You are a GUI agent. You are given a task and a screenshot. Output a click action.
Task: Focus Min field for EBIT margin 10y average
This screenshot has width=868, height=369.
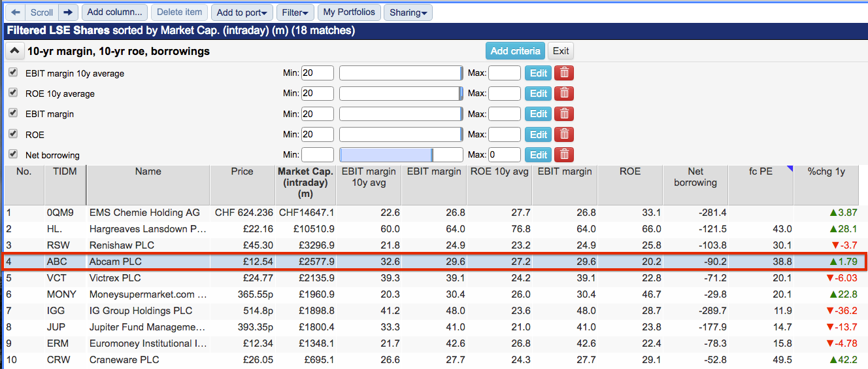coord(317,73)
